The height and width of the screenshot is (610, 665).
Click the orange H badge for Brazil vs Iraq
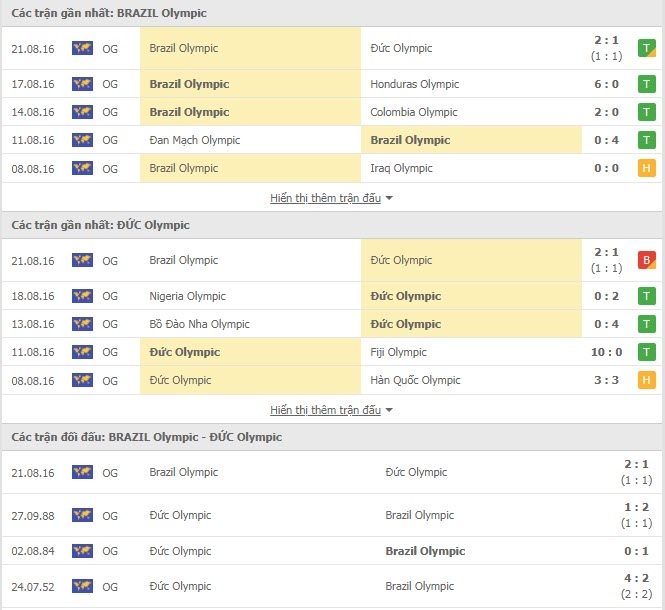coord(646,168)
